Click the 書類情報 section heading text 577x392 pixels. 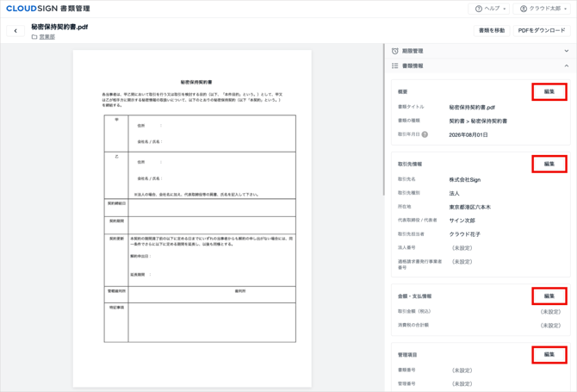(x=413, y=65)
